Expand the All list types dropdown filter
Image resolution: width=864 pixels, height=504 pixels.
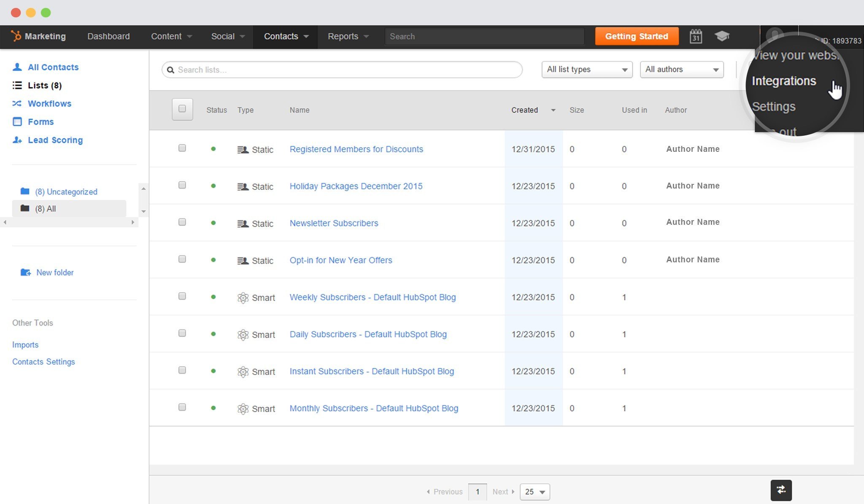click(x=586, y=70)
